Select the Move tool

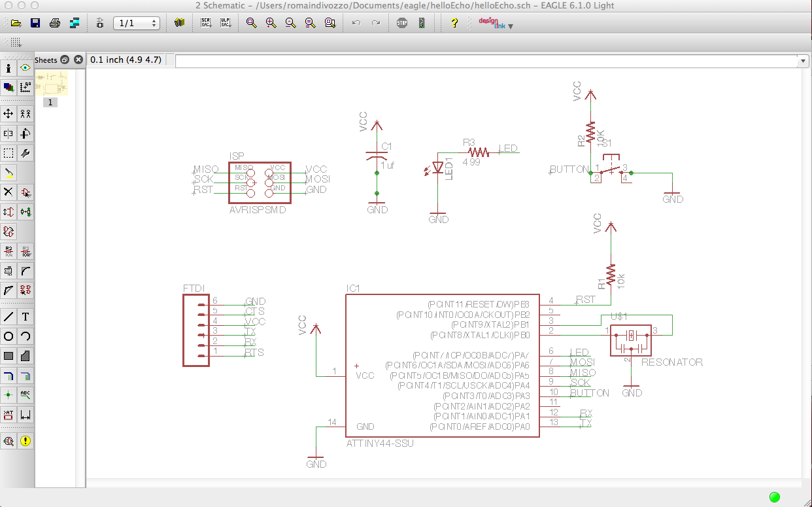point(8,113)
